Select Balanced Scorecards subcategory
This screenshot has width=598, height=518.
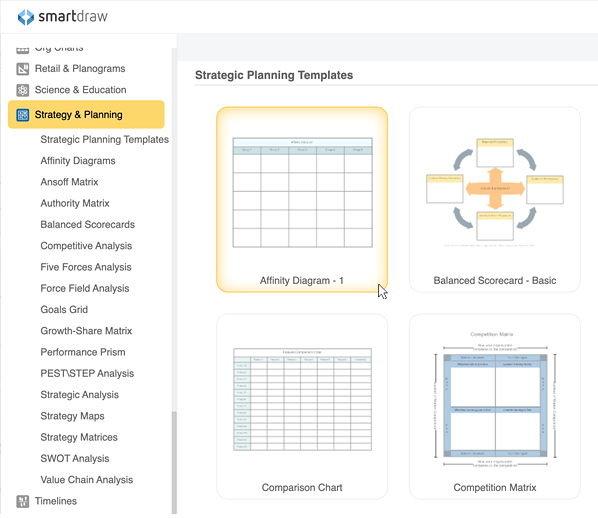coord(88,225)
